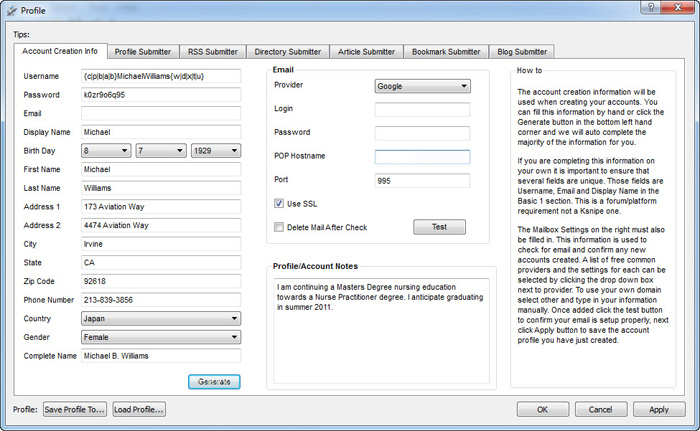Screen dimensions: 700x431
Task: Click the How to help text paragraph
Action: coord(593,216)
